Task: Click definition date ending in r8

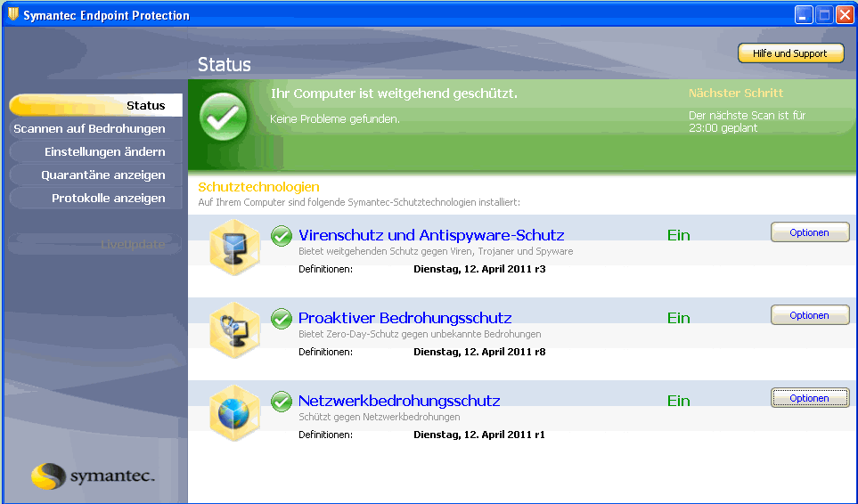Action: coord(479,352)
